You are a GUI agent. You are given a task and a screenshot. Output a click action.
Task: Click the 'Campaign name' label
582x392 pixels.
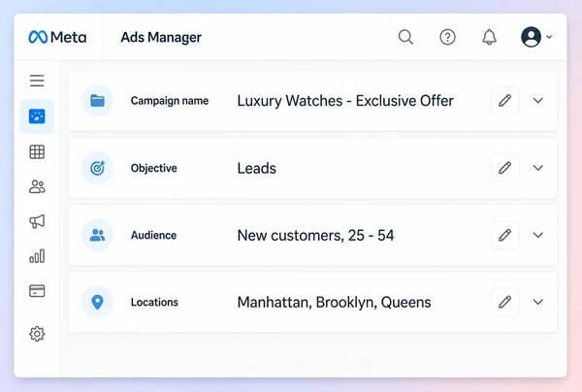[x=170, y=101]
